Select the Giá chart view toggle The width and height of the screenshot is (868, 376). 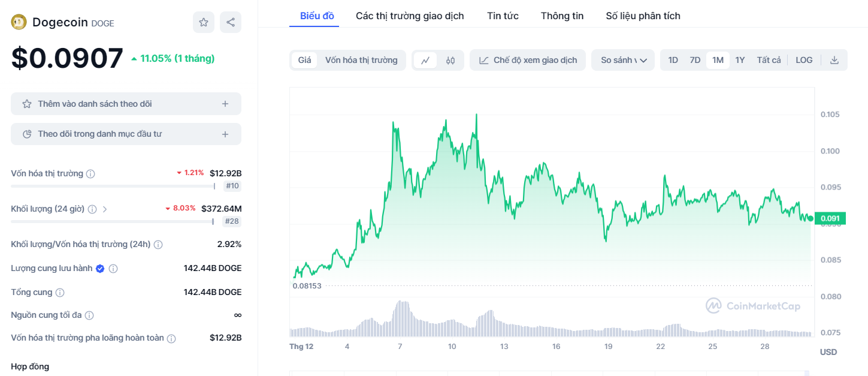(304, 60)
